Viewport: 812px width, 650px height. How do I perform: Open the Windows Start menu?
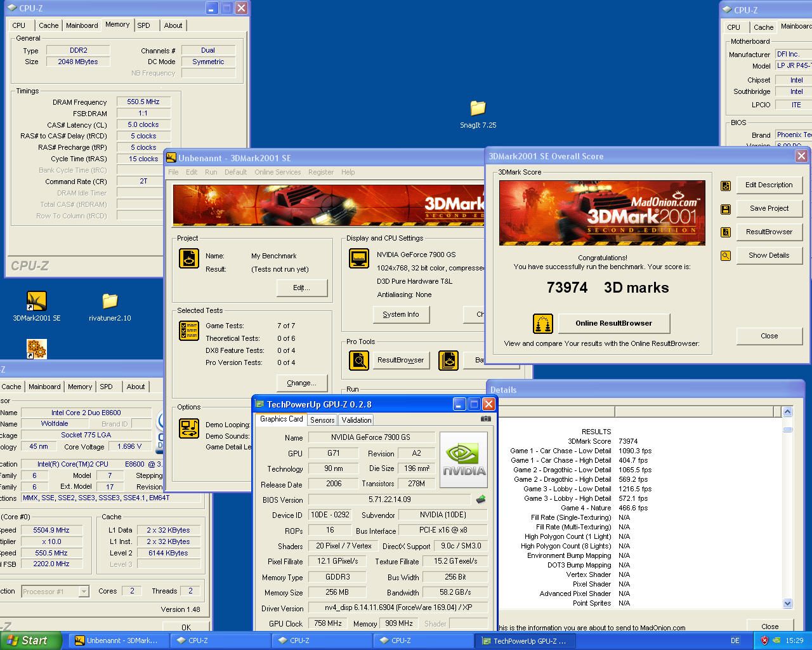pos(30,640)
